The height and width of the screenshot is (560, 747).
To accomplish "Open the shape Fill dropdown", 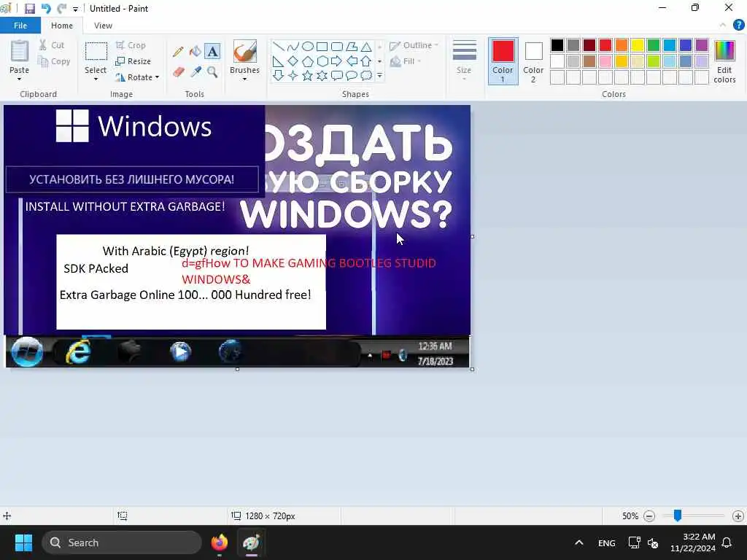I will (x=406, y=61).
